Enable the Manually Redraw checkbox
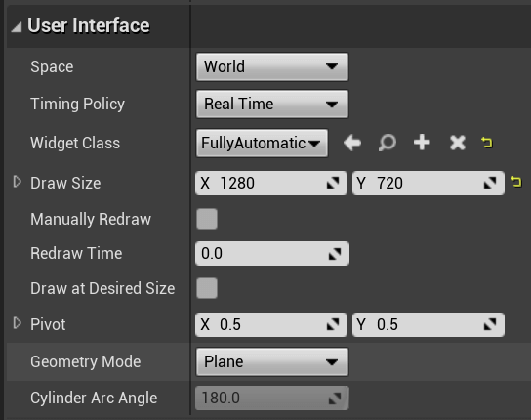Screen dimensions: 531x420 [x=207, y=219]
